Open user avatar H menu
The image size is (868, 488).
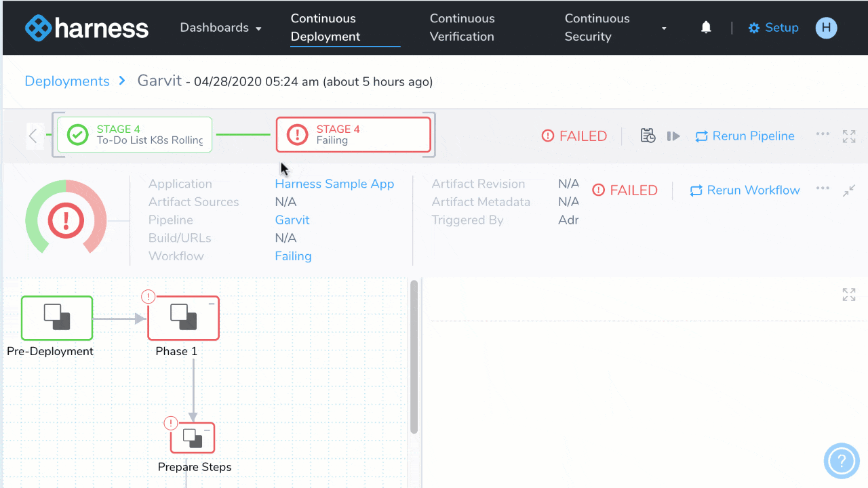(826, 28)
